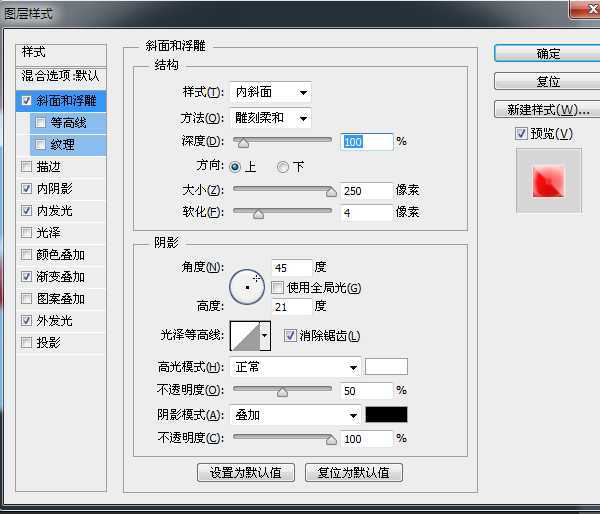Select the 渐变叠加 style entry
Viewport: 600px width, 514px height.
click(60, 277)
